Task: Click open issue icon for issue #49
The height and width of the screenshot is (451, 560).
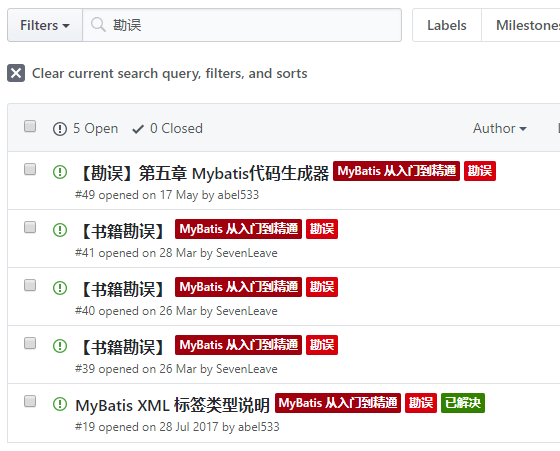Action: pyautogui.click(x=60, y=172)
